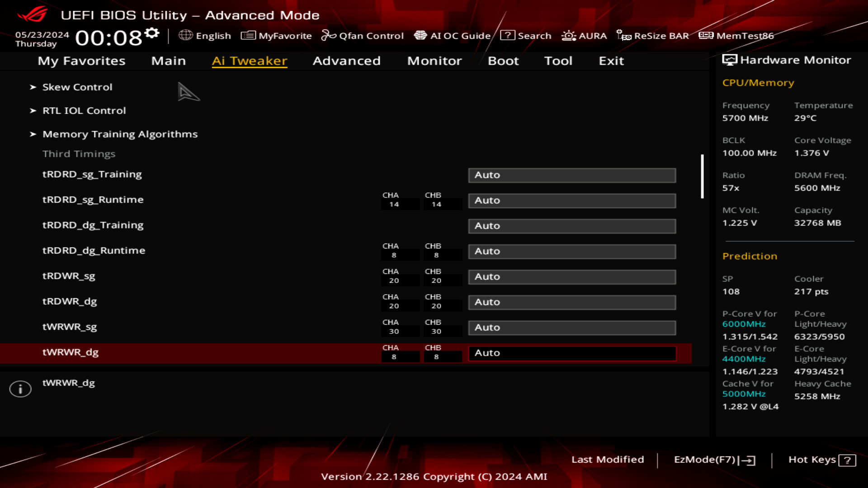
Task: Click the 6000MHz P-Core value
Action: point(744,324)
